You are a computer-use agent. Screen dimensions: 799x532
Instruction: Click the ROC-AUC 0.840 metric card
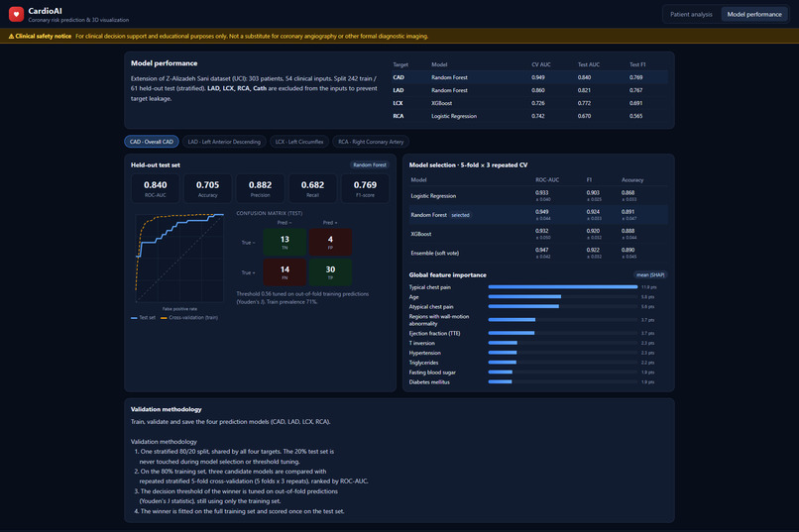click(155, 188)
